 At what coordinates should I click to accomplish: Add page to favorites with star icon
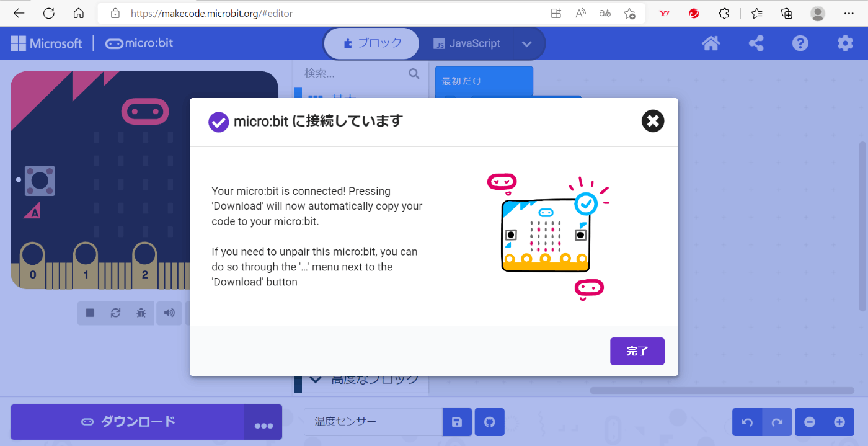629,13
